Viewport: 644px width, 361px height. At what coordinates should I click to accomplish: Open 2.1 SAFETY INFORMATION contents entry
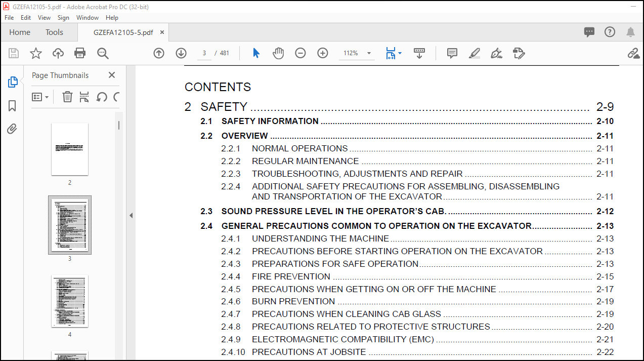click(407, 121)
